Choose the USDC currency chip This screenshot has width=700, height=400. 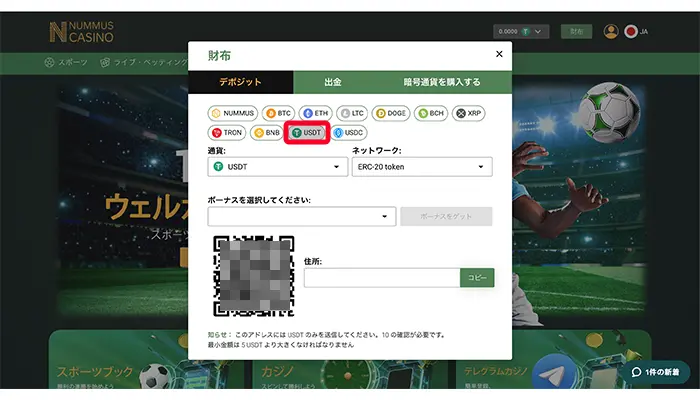[350, 132]
